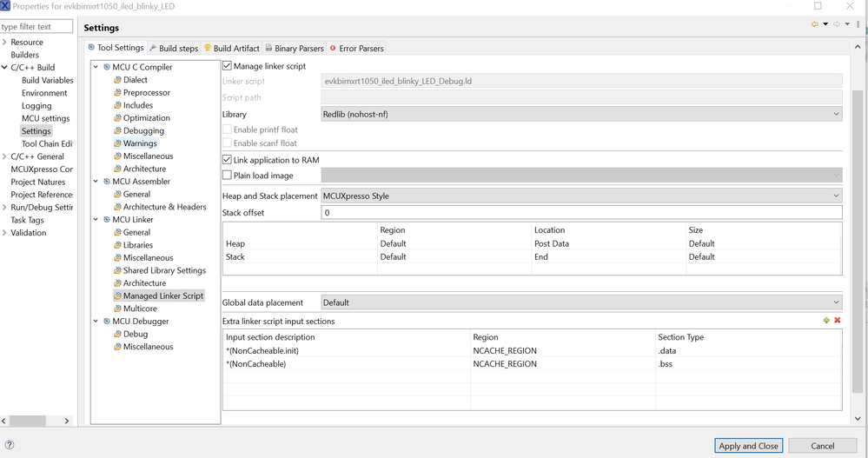Switch to the Error Parsers tab

[x=356, y=48]
